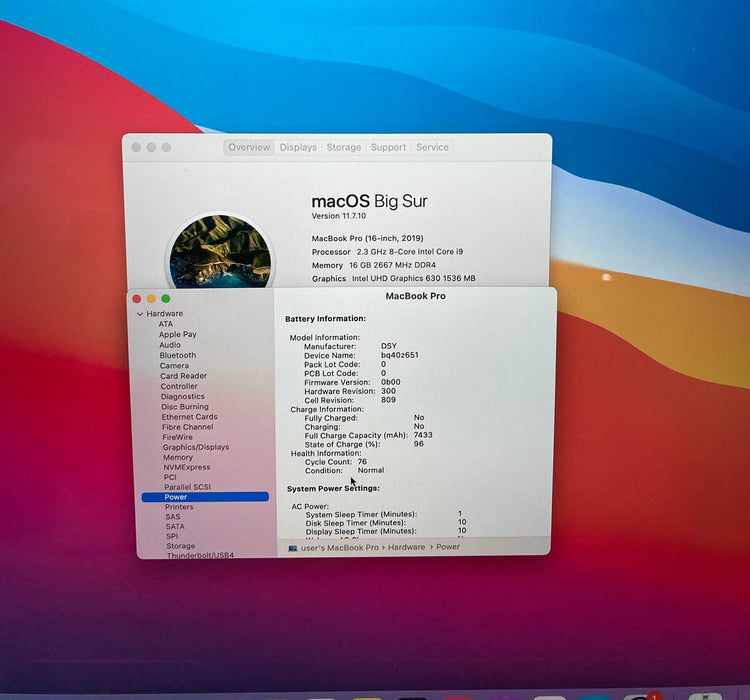The image size is (750, 700).
Task: Collapse the Hardware tree section
Action: pos(140,314)
